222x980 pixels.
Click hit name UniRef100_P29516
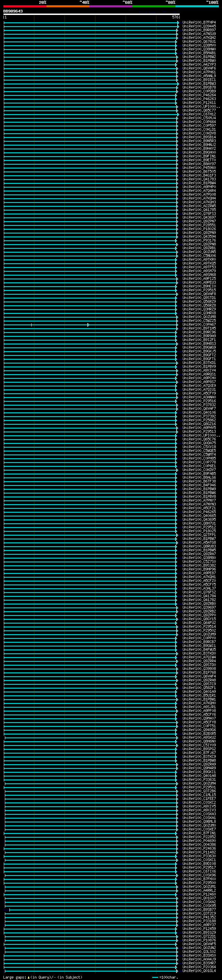199,401
